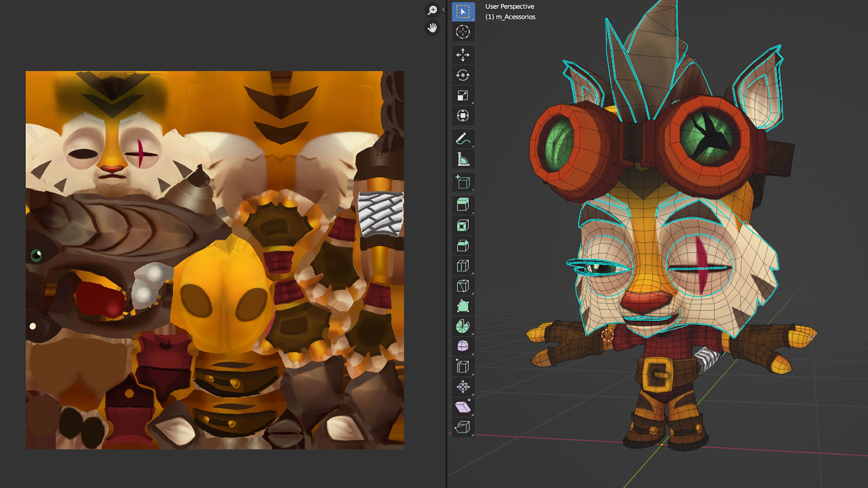The height and width of the screenshot is (488, 868).
Task: Select the Scale tool
Action: point(463,96)
